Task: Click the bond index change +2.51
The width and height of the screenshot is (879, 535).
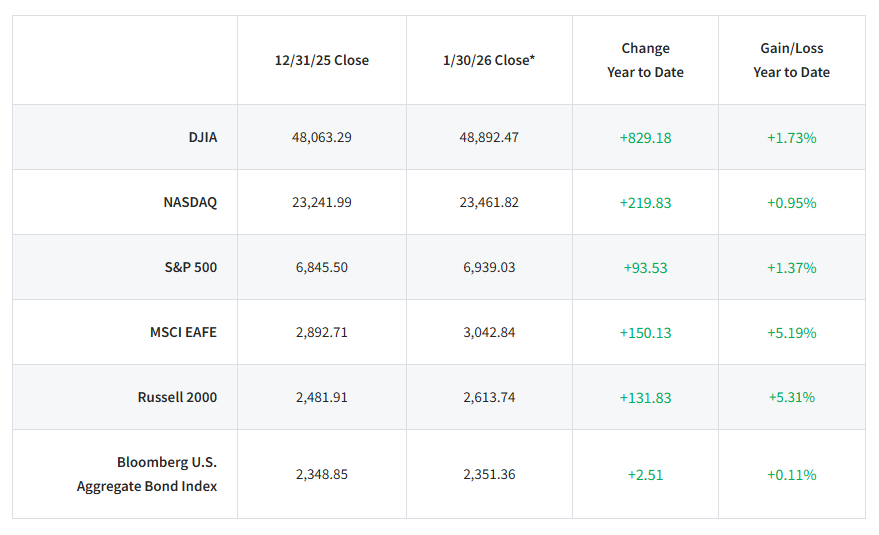Action: (x=645, y=474)
